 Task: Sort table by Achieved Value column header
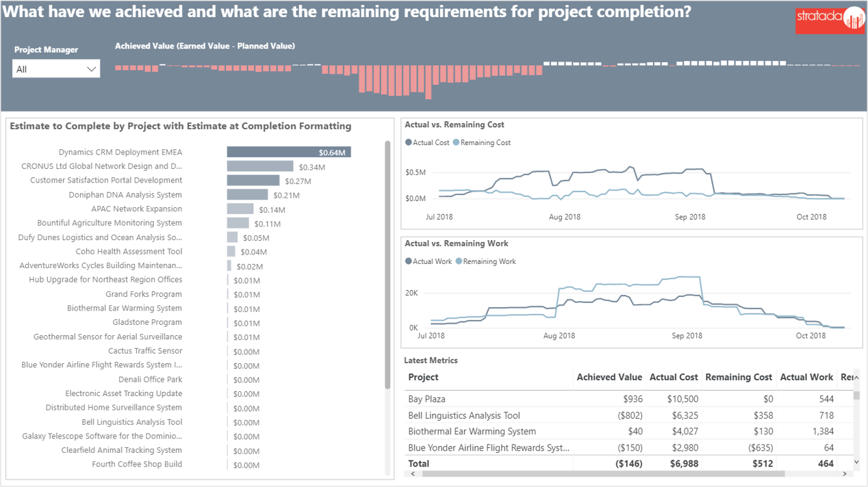[609, 377]
